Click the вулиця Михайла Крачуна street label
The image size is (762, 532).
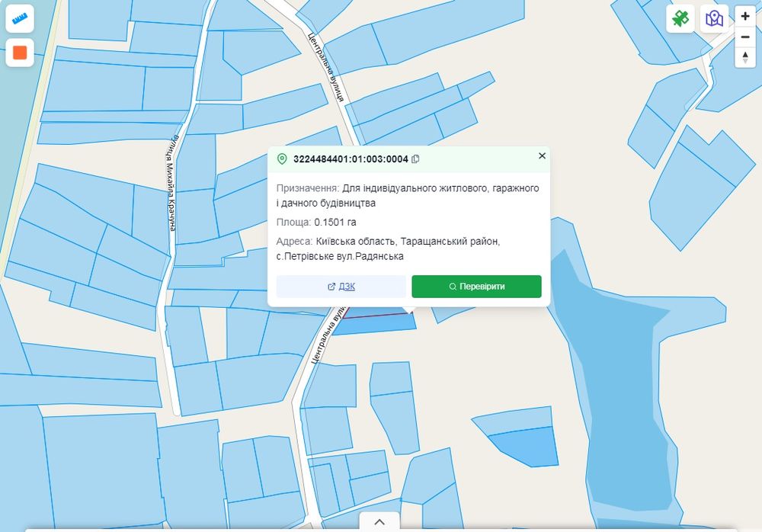171,184
